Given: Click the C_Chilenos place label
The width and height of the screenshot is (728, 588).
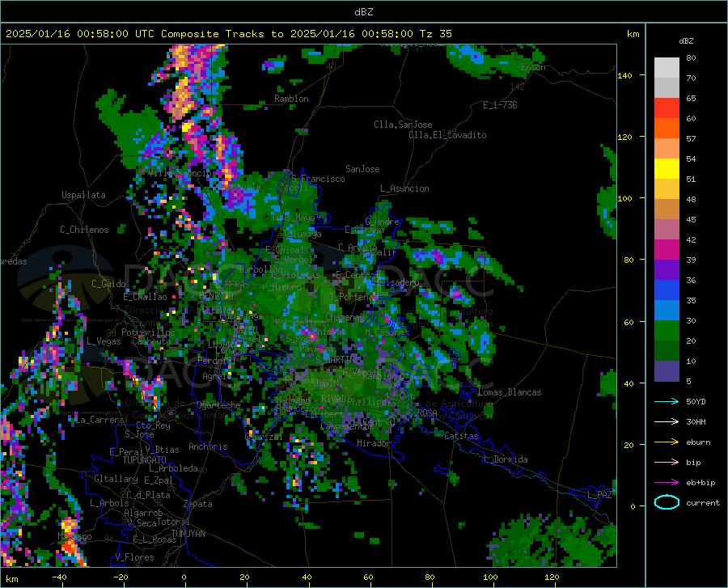Looking at the screenshot, I should (84, 229).
